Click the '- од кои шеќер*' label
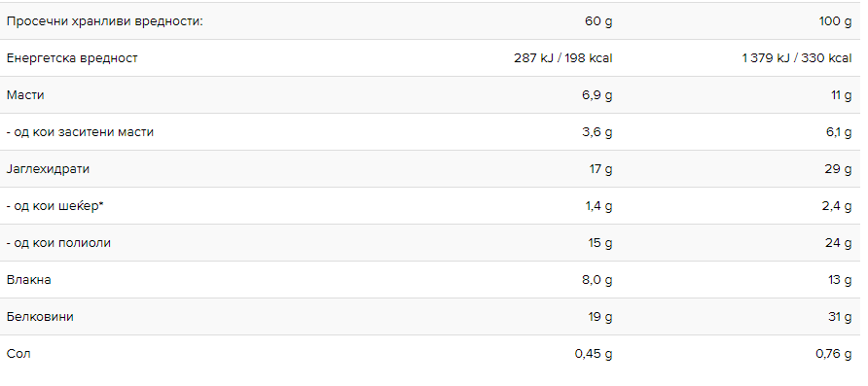The width and height of the screenshot is (868, 386). [x=55, y=206]
